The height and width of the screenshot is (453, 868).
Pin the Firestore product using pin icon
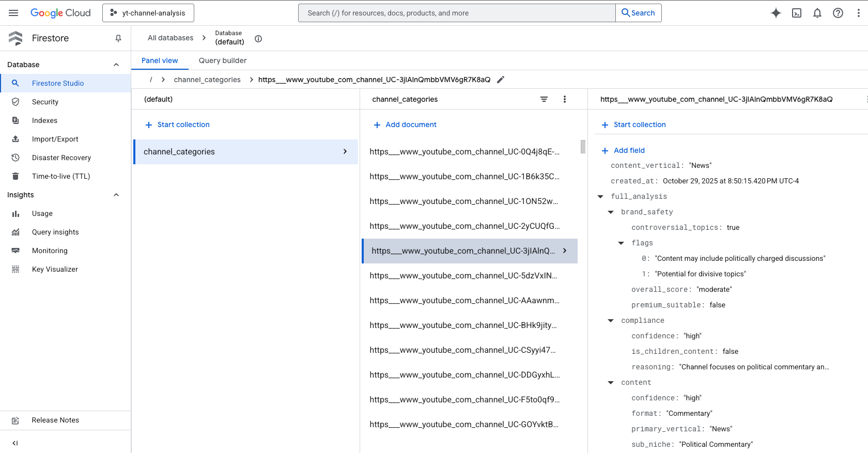pyautogui.click(x=118, y=38)
